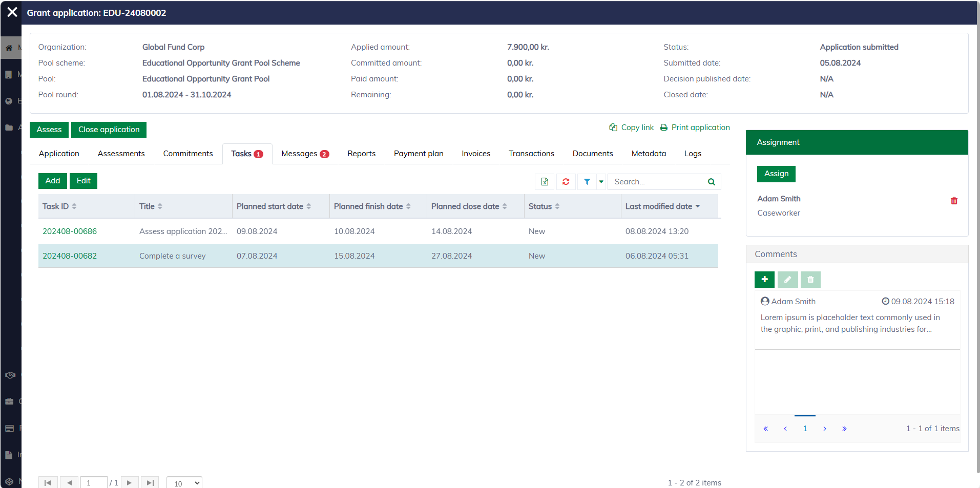Screen dimensions: 980x488
Task: Open task 202408-00686 link
Action: (70, 231)
